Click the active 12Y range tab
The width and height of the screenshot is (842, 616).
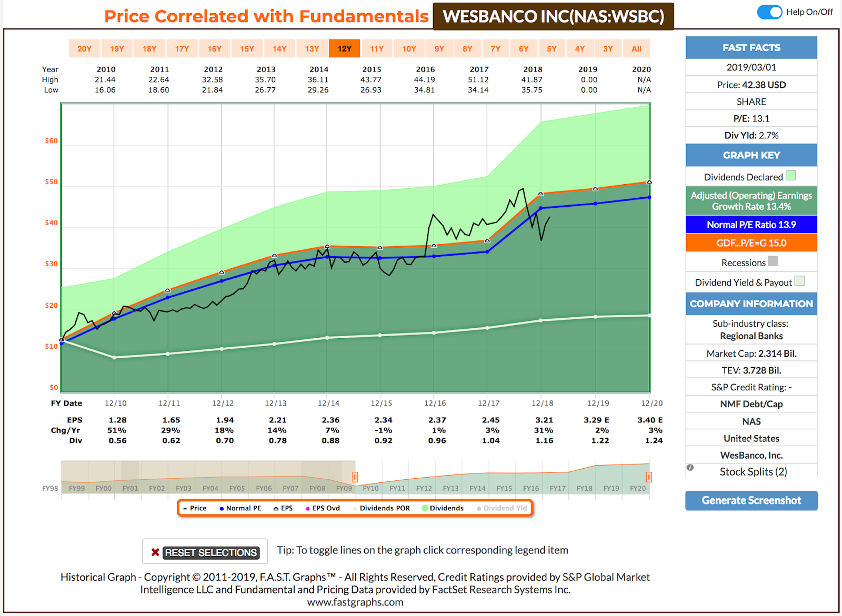tap(345, 48)
